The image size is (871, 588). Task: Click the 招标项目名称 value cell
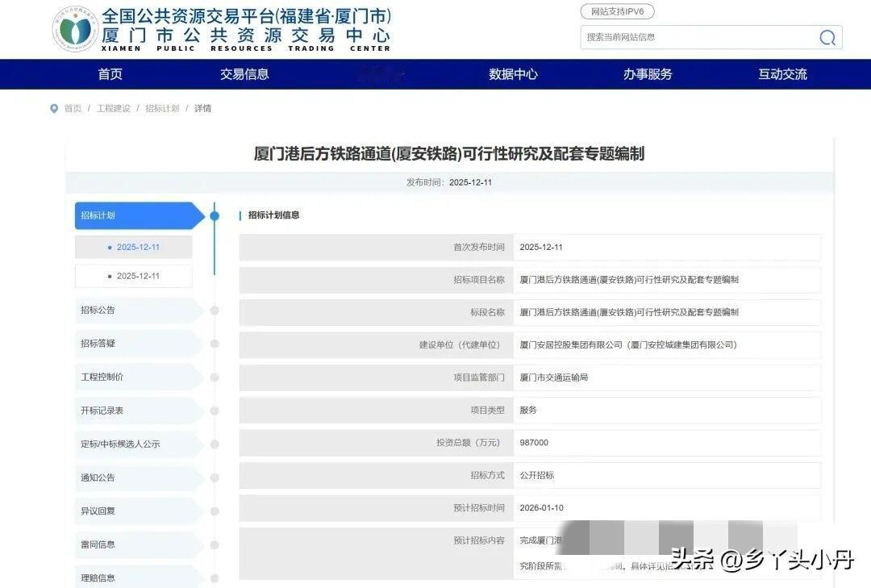point(667,280)
